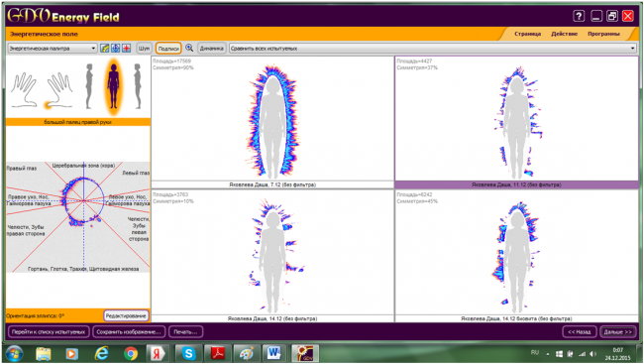Switch to GDV app taskbar button
Viewport: 644px width, 364px height.
coord(305,353)
